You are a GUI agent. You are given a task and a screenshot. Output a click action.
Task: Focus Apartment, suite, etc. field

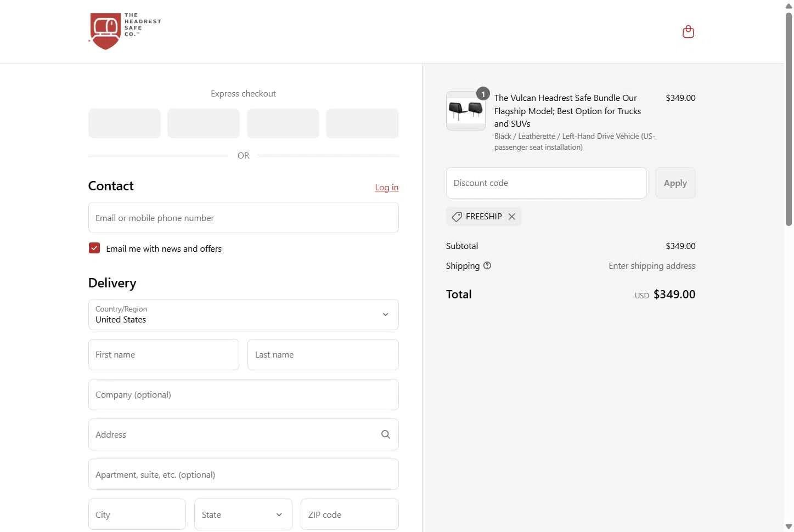pyautogui.click(x=244, y=474)
